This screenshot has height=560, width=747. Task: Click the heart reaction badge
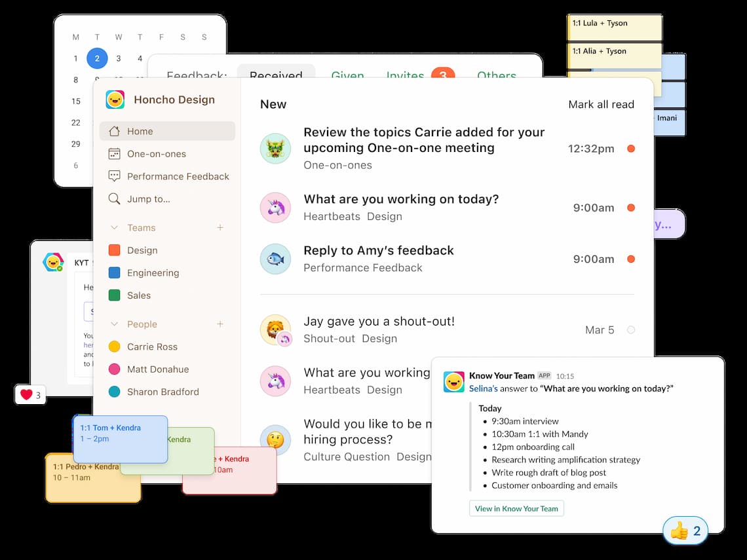tap(30, 395)
